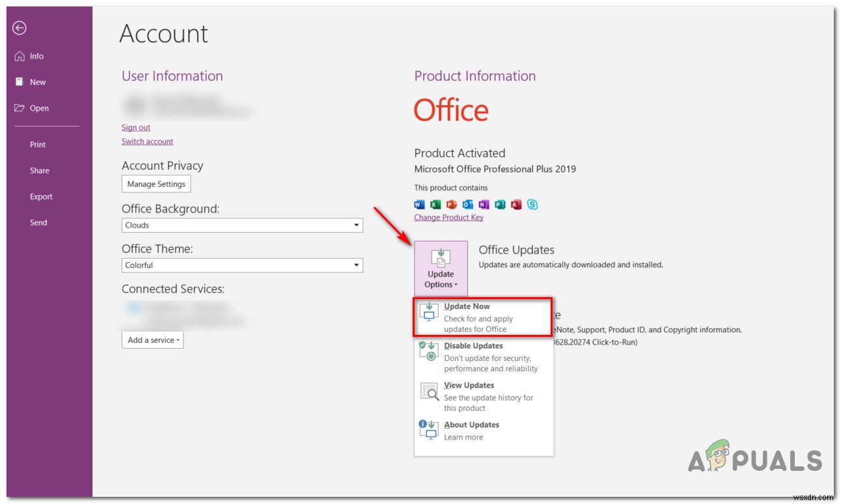The image size is (841, 504).
Task: Expand the Add a service dropdown
Action: coord(152,339)
